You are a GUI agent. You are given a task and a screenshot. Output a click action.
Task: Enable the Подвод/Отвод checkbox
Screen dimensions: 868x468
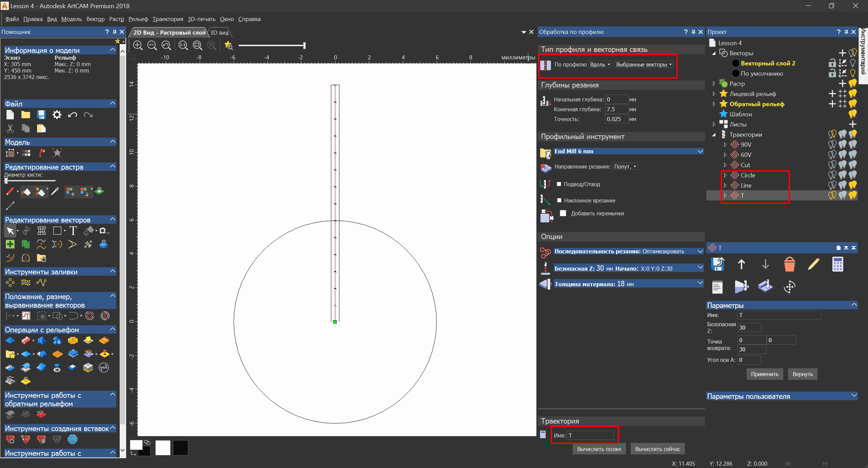[x=559, y=184]
